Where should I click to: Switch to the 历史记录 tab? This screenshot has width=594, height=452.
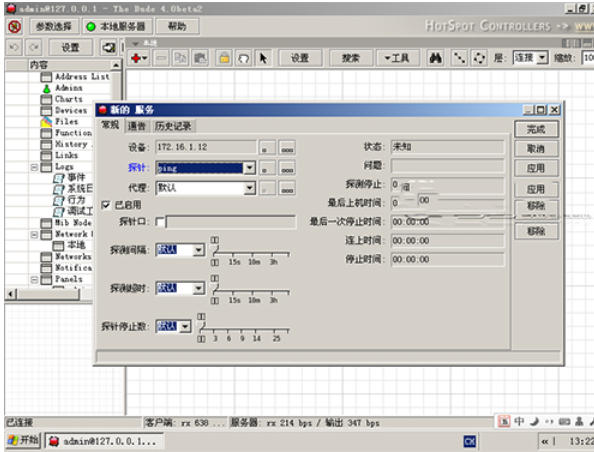tap(173, 126)
